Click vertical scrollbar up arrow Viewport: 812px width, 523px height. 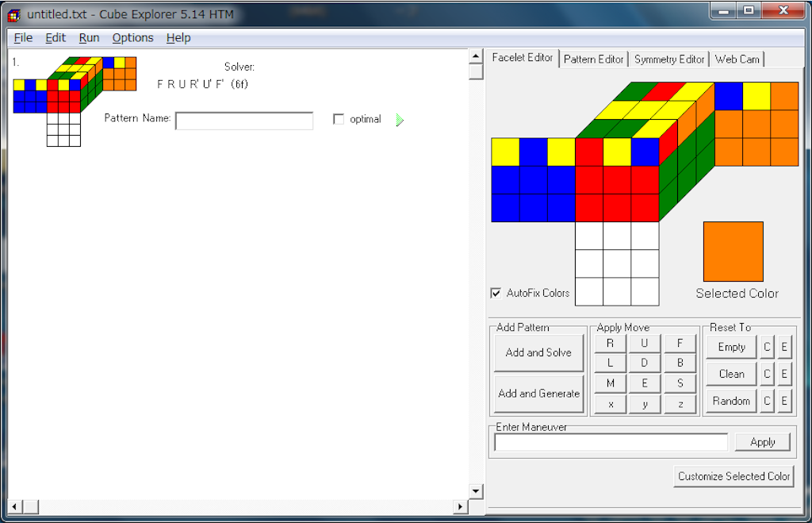click(476, 56)
